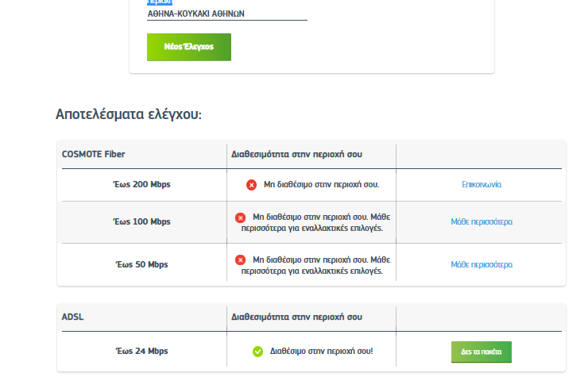Screen dimensions: 588x377
Task: Click the Δες τα πακέτα ADSL button
Action: click(481, 352)
